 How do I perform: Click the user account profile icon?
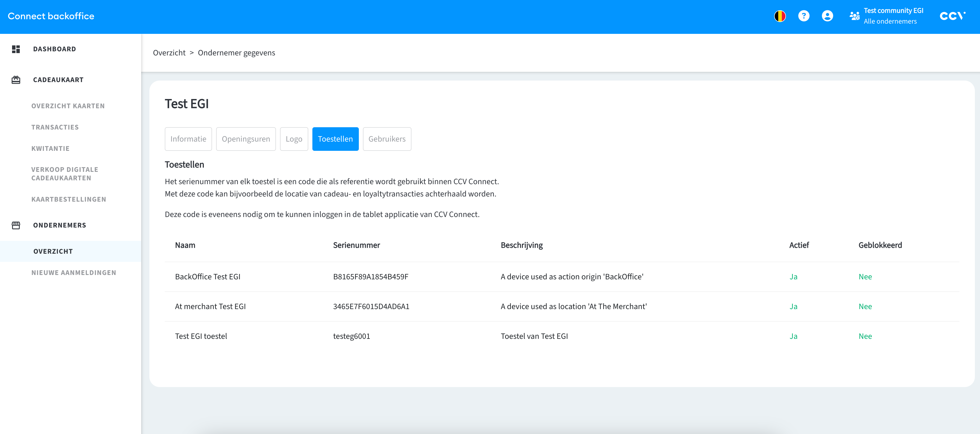[x=827, y=16]
